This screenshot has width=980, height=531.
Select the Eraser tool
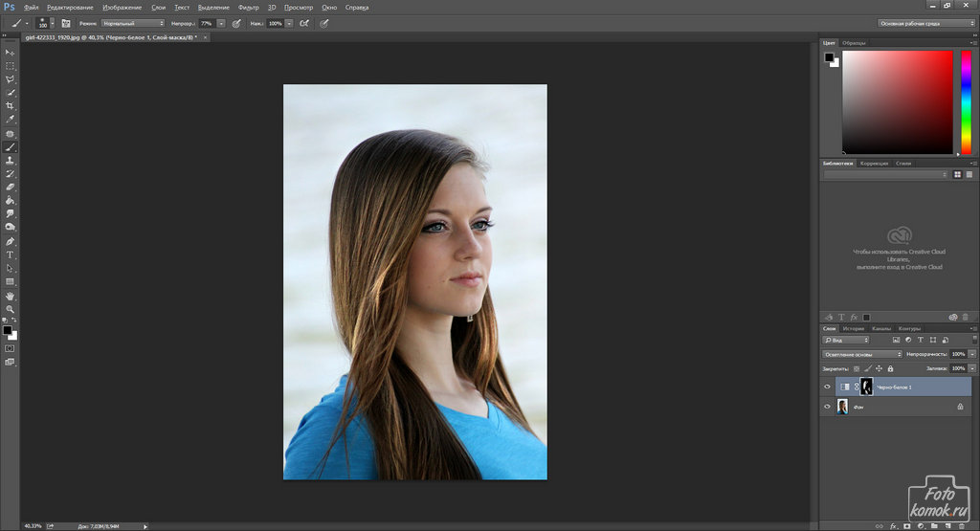10,187
